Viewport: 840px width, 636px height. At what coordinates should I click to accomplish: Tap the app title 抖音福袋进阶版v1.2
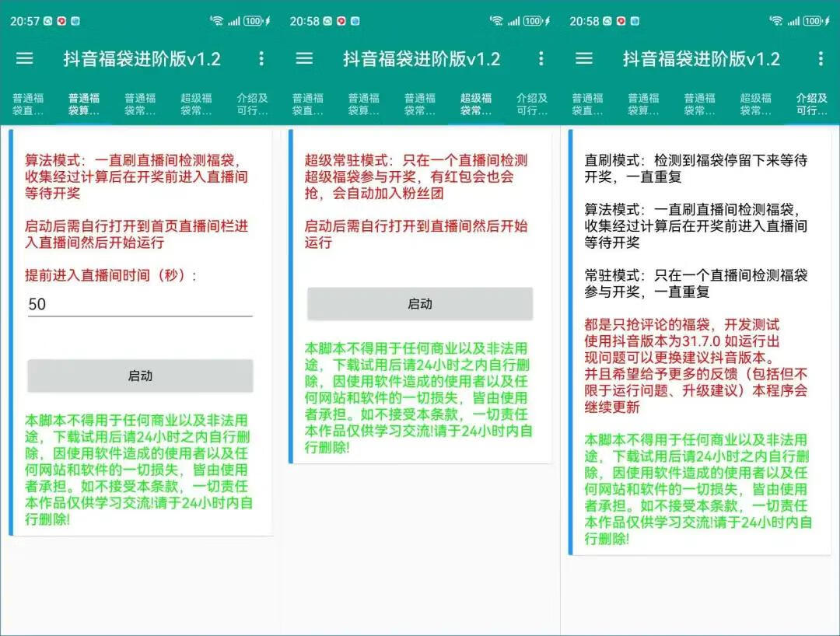pyautogui.click(x=142, y=58)
